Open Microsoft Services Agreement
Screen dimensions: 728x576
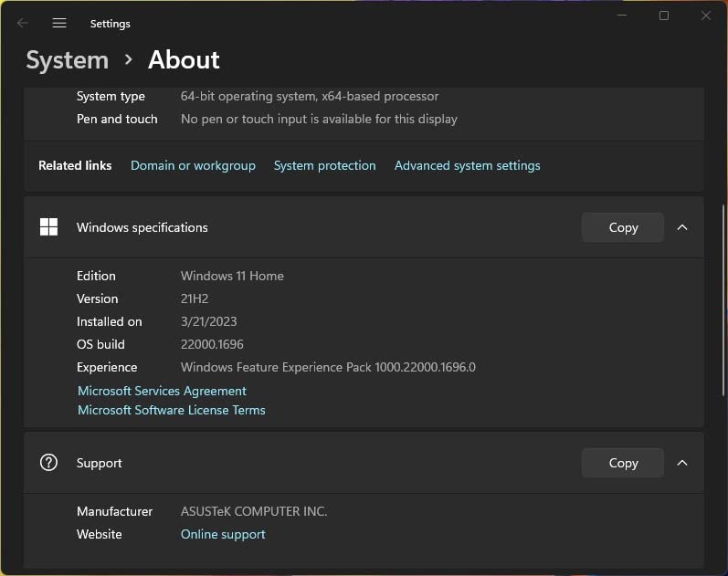click(x=162, y=391)
